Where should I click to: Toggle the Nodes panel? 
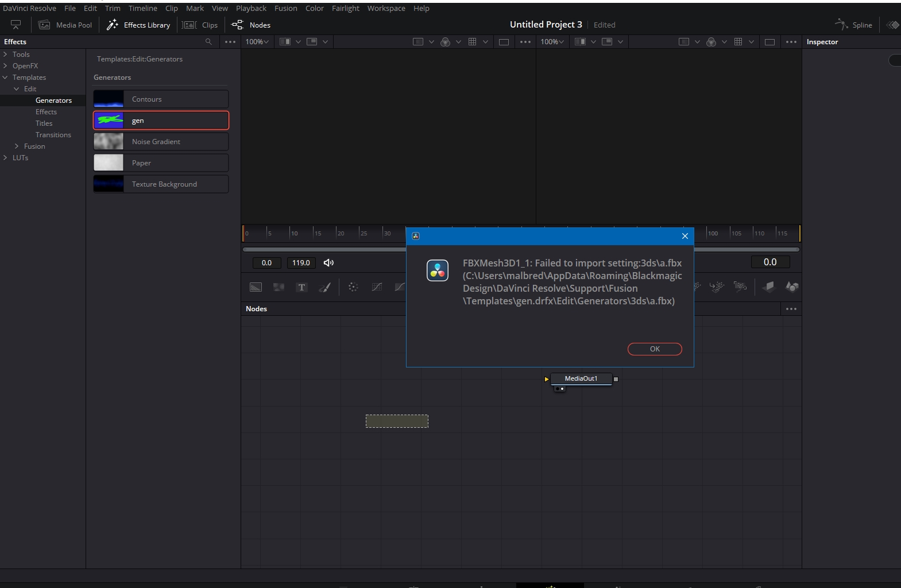tap(251, 25)
